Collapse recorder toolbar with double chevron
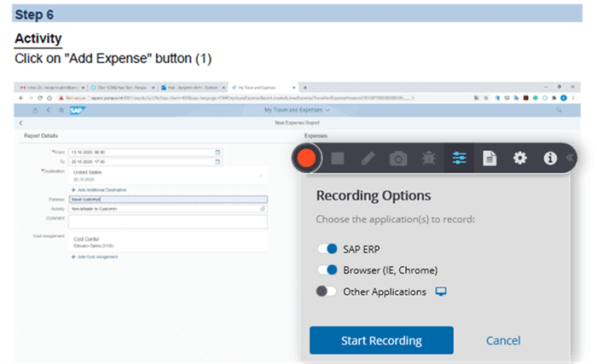 [570, 158]
